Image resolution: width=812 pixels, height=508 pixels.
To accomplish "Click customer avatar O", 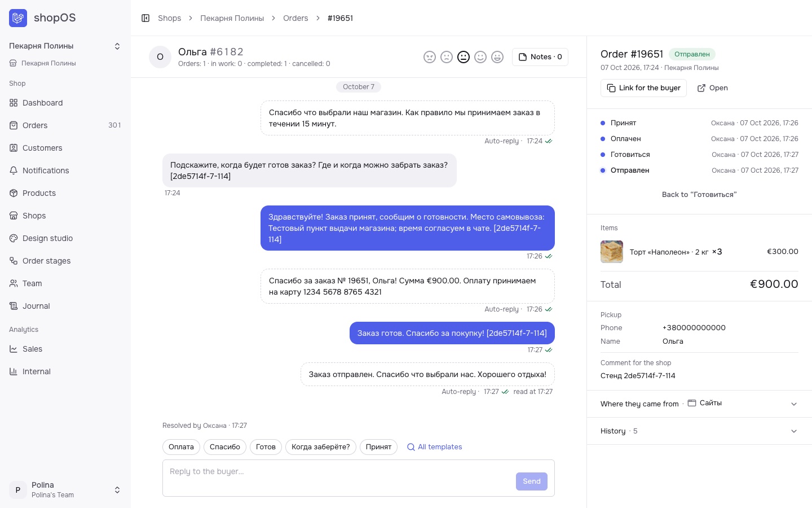I will point(160,57).
